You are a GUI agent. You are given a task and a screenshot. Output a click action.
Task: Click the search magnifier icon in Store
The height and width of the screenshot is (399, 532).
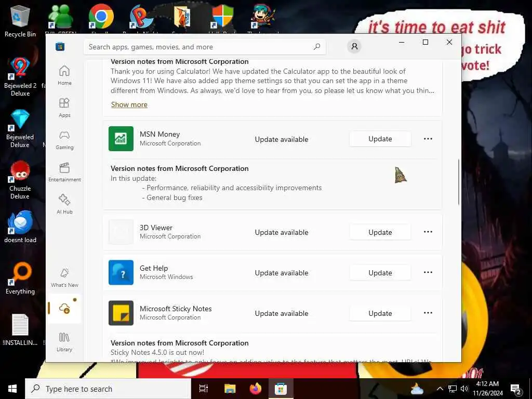pyautogui.click(x=317, y=47)
